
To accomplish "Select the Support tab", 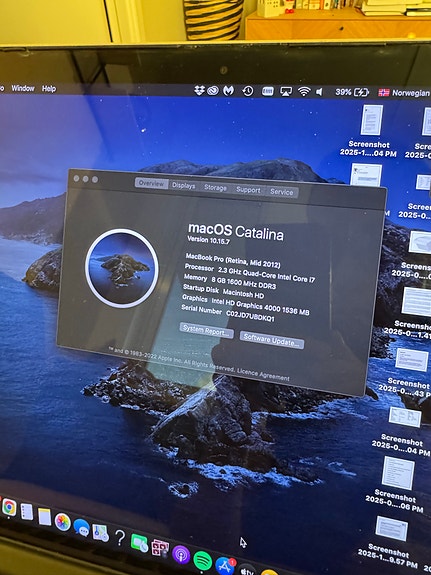I will point(248,190).
